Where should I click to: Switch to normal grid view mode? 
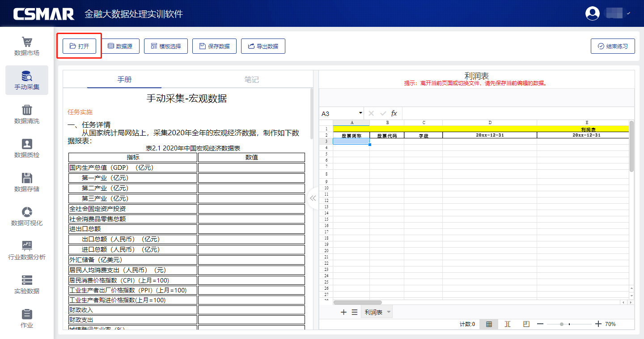pos(489,324)
